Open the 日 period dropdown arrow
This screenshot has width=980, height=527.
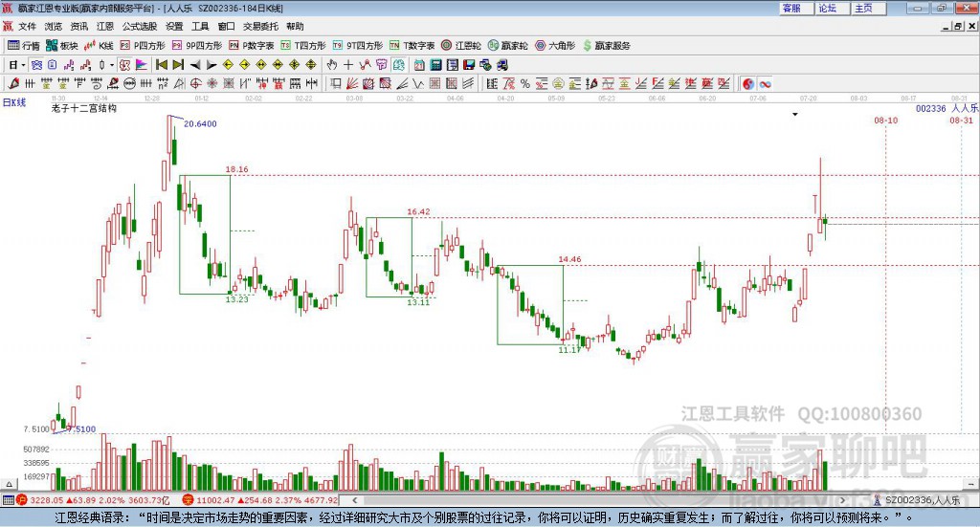click(x=23, y=65)
